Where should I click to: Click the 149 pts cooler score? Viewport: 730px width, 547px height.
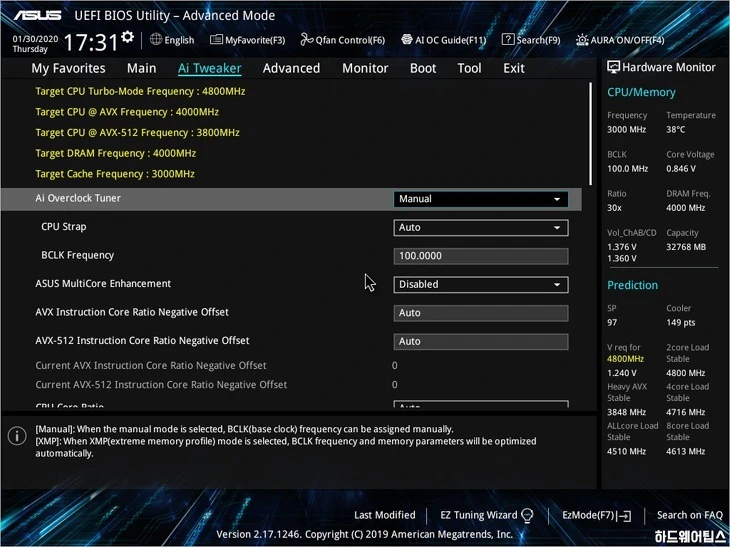tap(681, 323)
